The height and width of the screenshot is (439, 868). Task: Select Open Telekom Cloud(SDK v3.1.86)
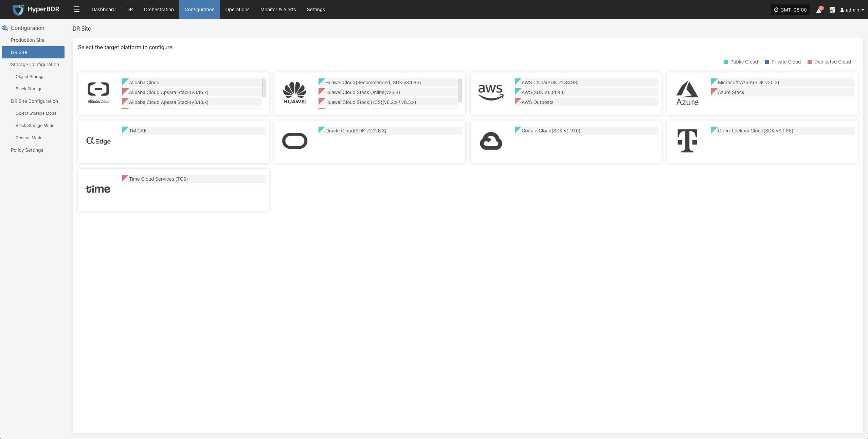click(x=783, y=131)
